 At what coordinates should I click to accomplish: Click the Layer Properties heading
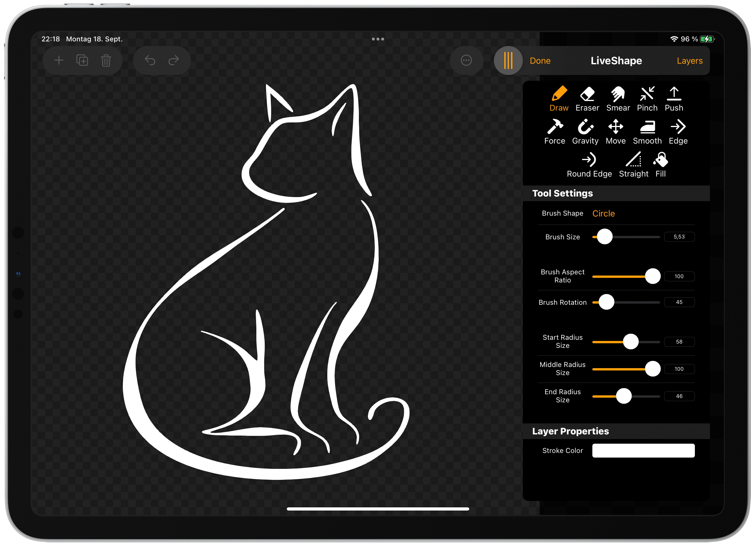tap(570, 432)
